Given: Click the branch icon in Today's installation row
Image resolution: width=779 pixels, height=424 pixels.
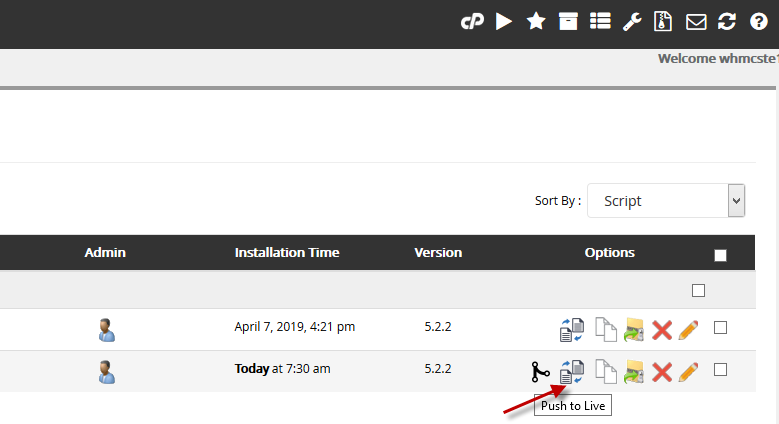Looking at the screenshot, I should (x=541, y=372).
